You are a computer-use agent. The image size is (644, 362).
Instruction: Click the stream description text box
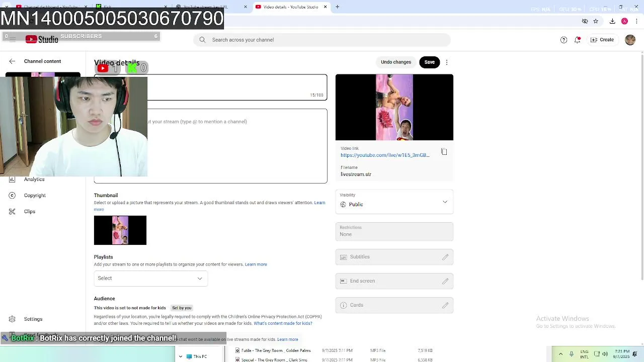[x=210, y=146]
